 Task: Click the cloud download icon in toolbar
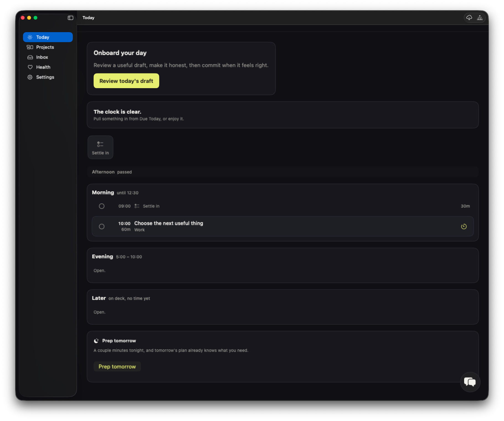pos(469,18)
